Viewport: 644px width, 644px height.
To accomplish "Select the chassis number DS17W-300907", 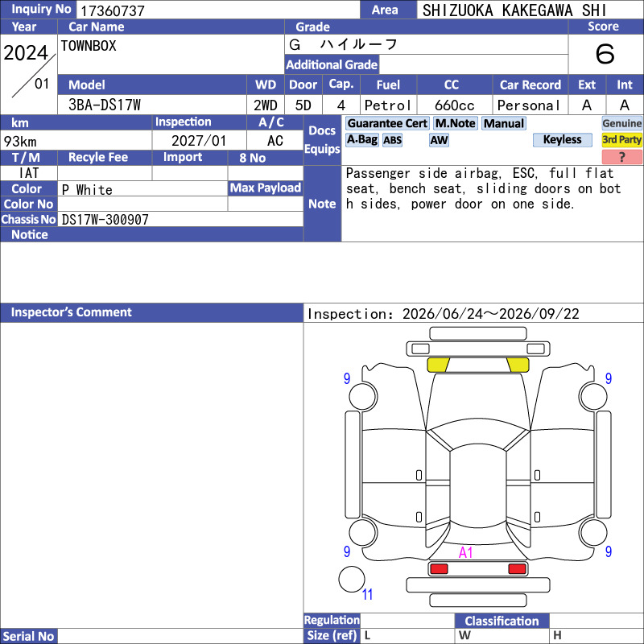I will tap(105, 220).
